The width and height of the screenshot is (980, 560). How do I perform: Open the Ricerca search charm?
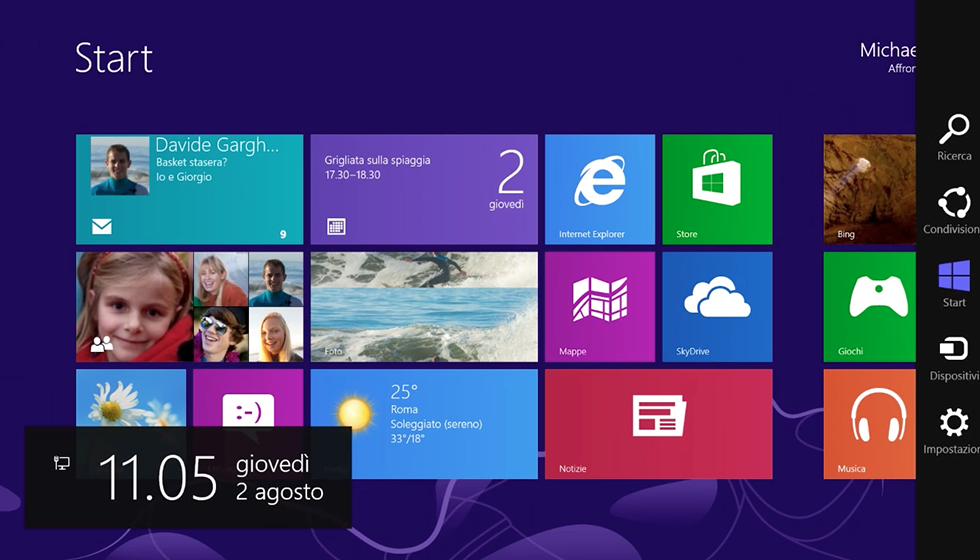[953, 136]
